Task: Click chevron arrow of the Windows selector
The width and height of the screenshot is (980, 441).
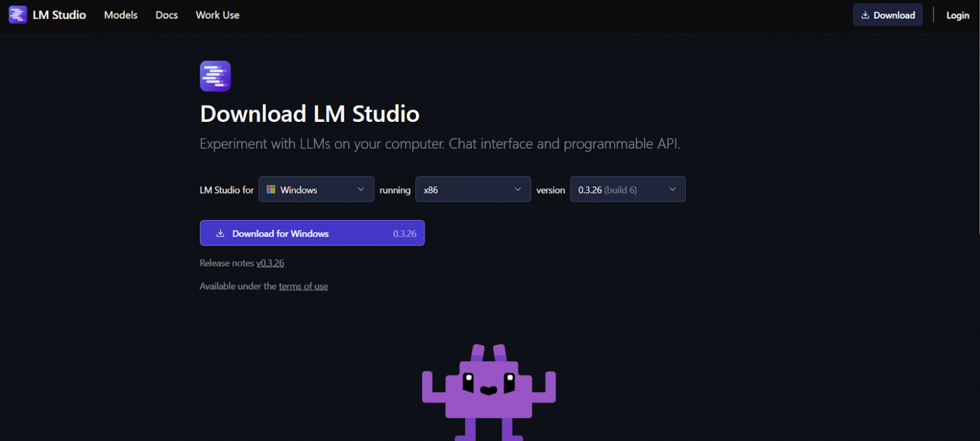Action: [361, 189]
